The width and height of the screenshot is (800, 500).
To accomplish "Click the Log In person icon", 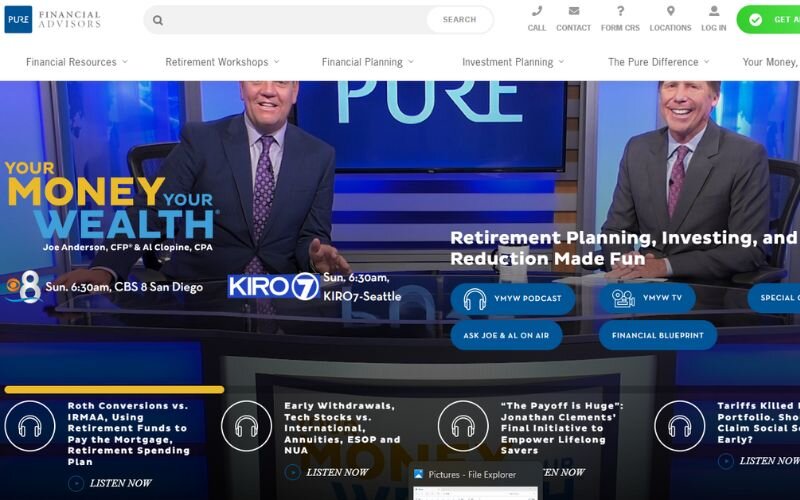I will pyautogui.click(x=714, y=11).
